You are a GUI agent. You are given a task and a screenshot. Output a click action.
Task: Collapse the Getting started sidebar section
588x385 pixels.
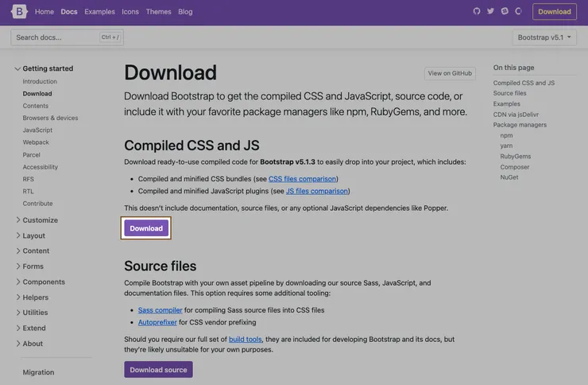44,68
